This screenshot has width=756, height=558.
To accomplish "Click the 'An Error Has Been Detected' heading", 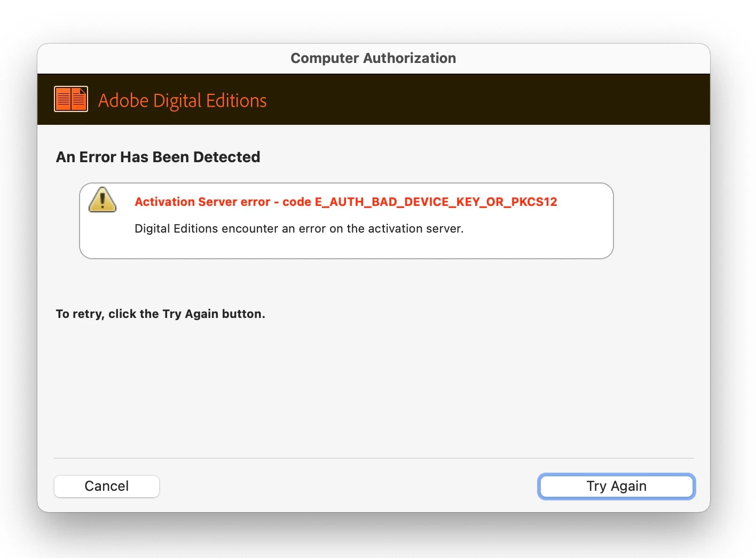I will (x=158, y=157).
